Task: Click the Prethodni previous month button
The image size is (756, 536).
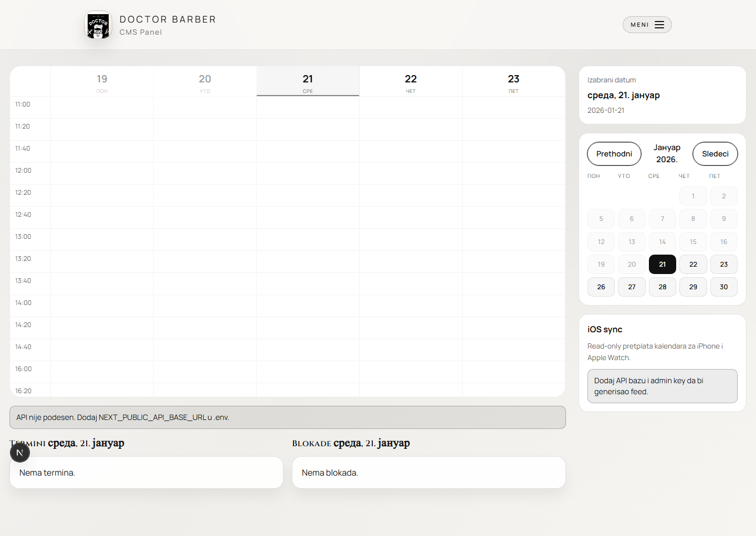Action: click(614, 154)
